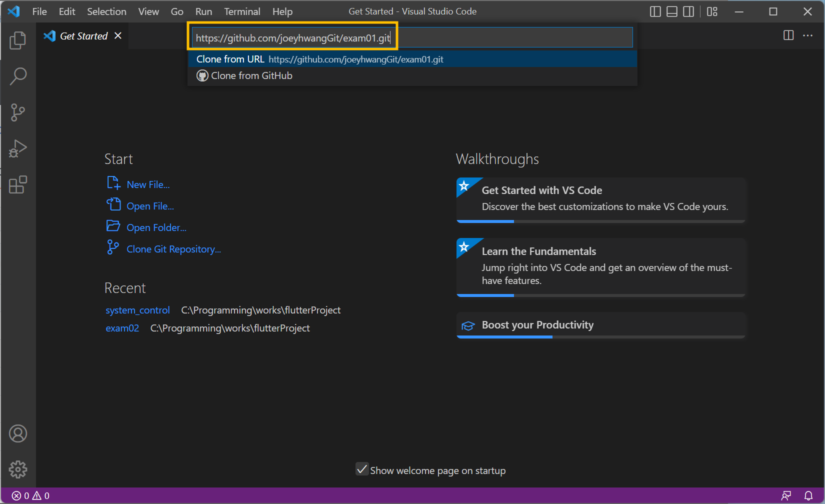The width and height of the screenshot is (825, 504).
Task: Click star badge on Get Started card
Action: click(x=464, y=185)
